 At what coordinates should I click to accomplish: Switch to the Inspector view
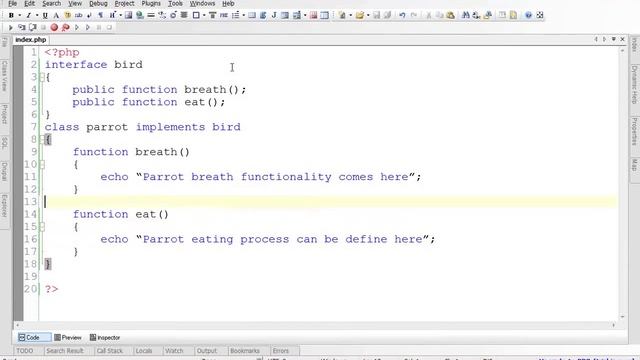coord(105,338)
